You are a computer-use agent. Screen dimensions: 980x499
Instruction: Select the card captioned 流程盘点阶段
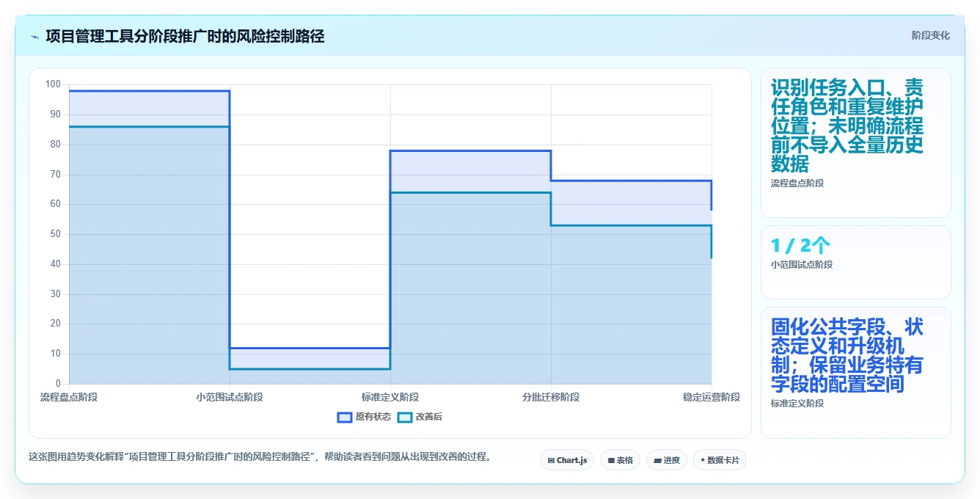pos(856,143)
